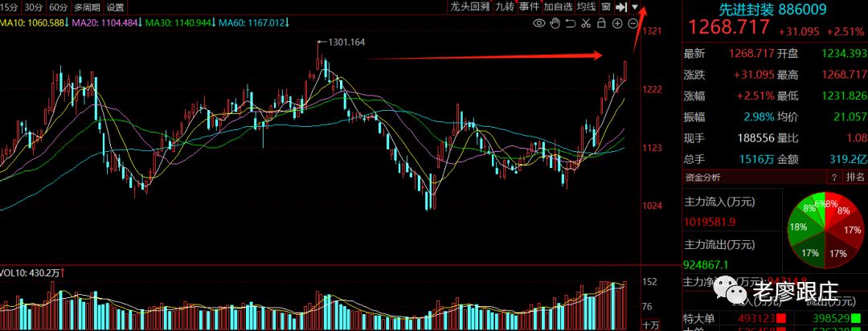Click the 1222 price axis label
This screenshot has width=868, height=331.
point(653,89)
